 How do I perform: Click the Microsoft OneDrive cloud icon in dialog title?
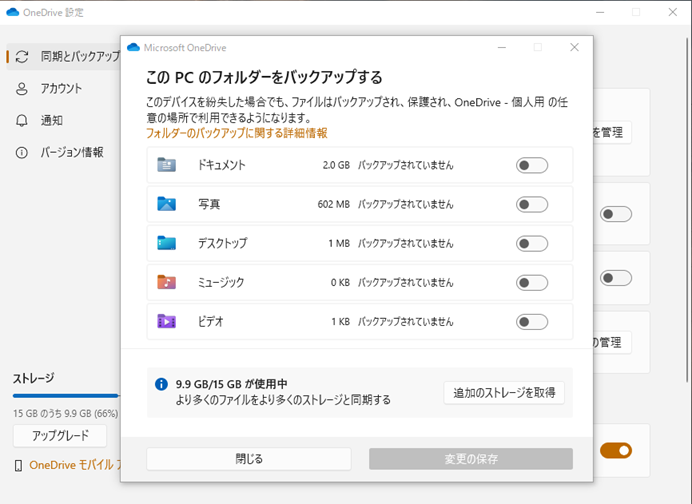tap(133, 47)
